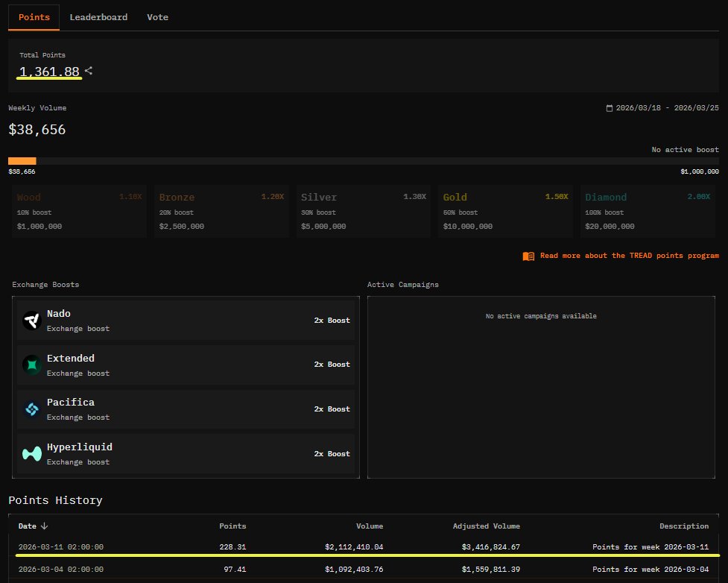Sort by Date using the arrow icon

[x=44, y=526]
